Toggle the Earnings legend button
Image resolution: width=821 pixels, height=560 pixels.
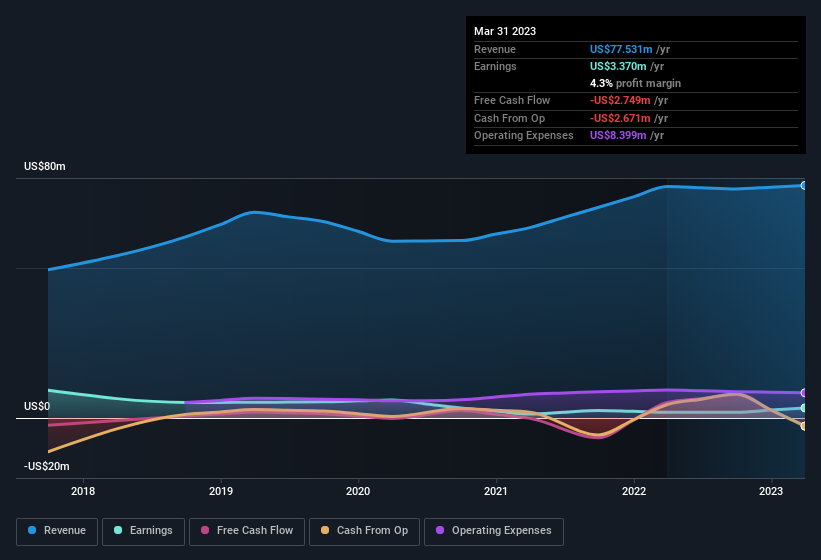[143, 531]
